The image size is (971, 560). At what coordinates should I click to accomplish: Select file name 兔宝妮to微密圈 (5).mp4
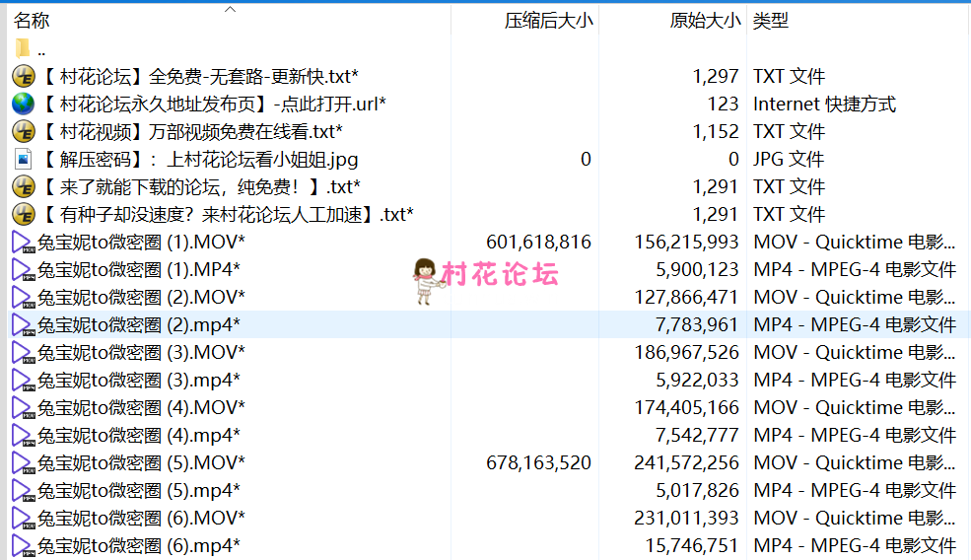(x=139, y=490)
